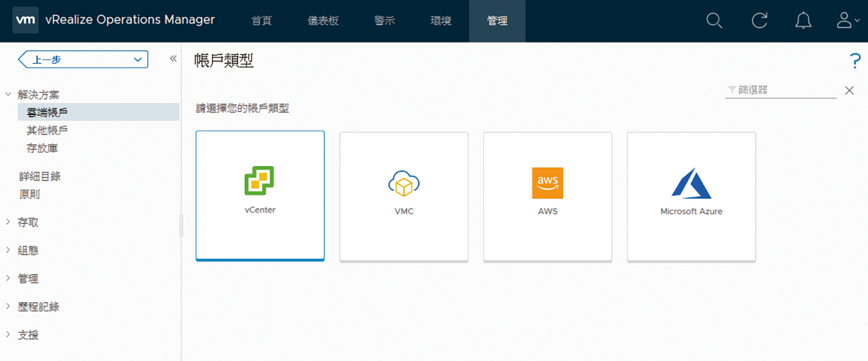Image resolution: width=868 pixels, height=361 pixels.
Task: Click the vRealize Operations Manager title
Action: click(x=130, y=20)
